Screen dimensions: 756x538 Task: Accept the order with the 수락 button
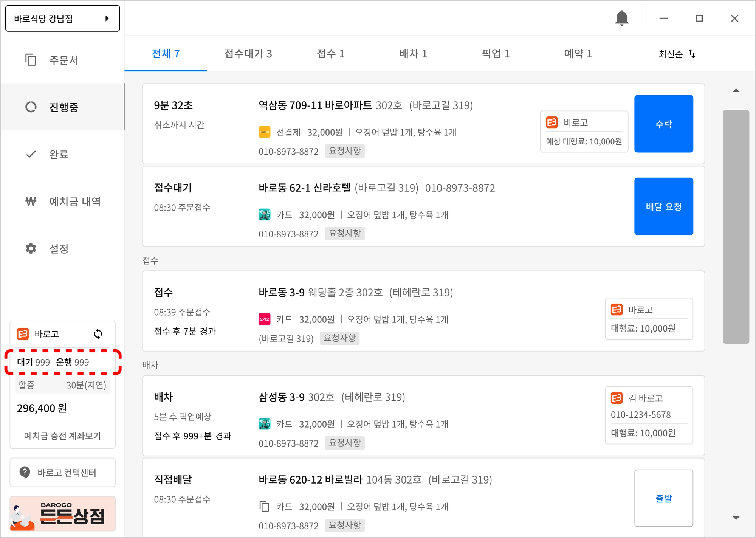[x=664, y=124]
